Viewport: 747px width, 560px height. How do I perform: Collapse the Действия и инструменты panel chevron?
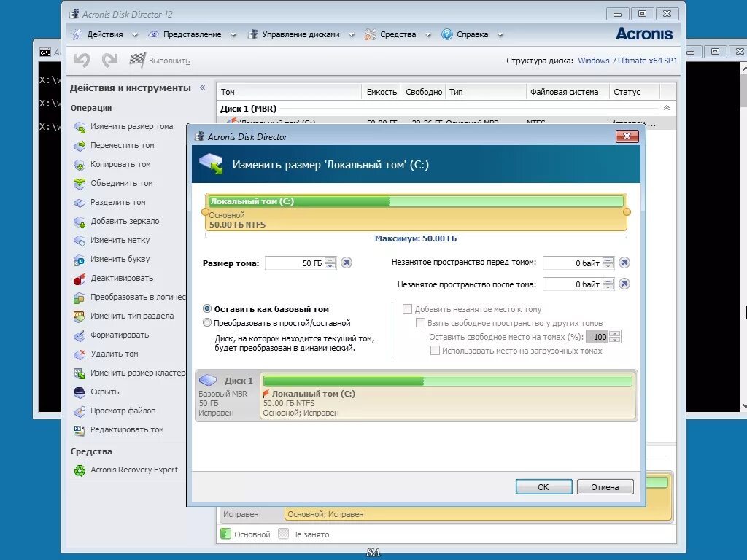coord(203,87)
